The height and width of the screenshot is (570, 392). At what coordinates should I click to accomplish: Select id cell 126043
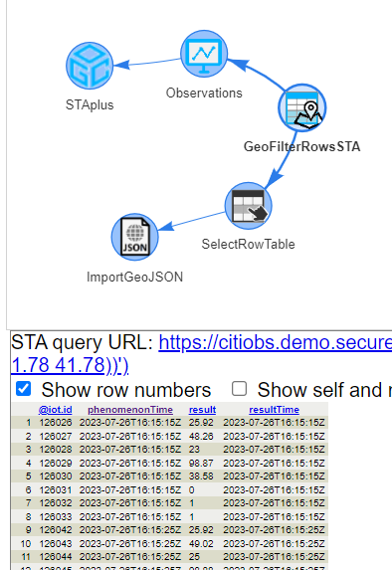coord(56,544)
